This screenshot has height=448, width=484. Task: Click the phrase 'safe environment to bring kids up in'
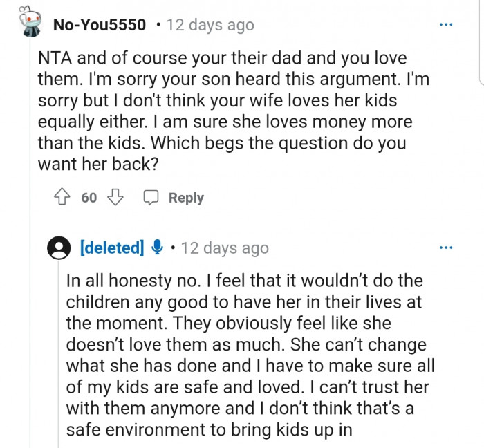209,429
